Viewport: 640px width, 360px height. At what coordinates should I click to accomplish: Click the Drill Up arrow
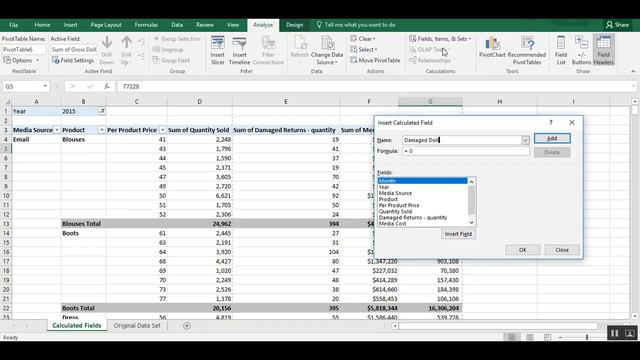point(126,50)
